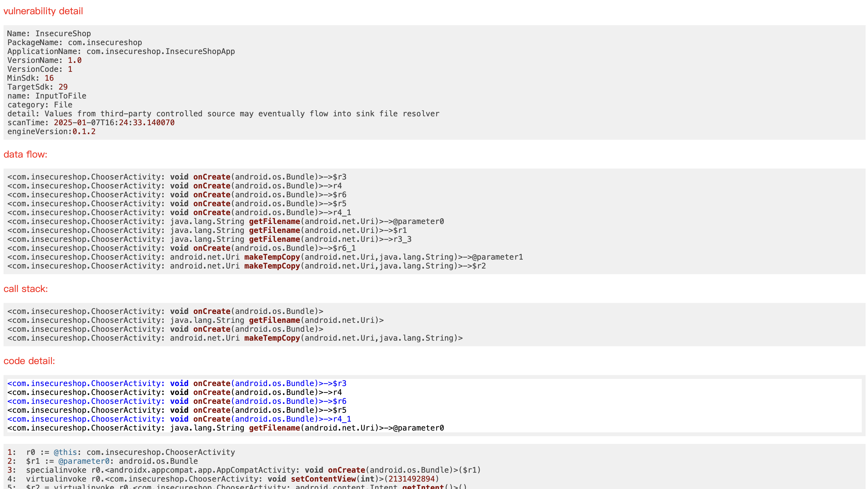Image resolution: width=868 pixels, height=489 pixels.
Task: Click the PackageName com.insecureshop line
Action: point(75,42)
